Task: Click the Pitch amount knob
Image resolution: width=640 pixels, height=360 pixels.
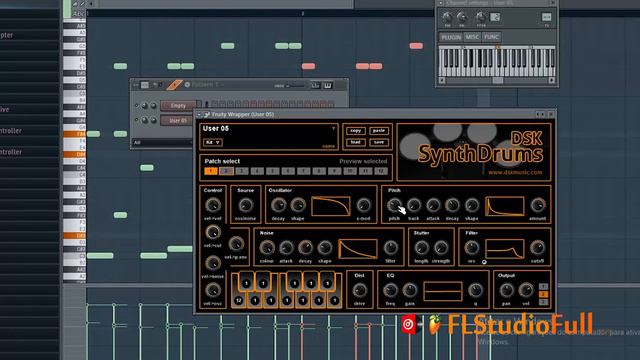Action: (x=538, y=205)
